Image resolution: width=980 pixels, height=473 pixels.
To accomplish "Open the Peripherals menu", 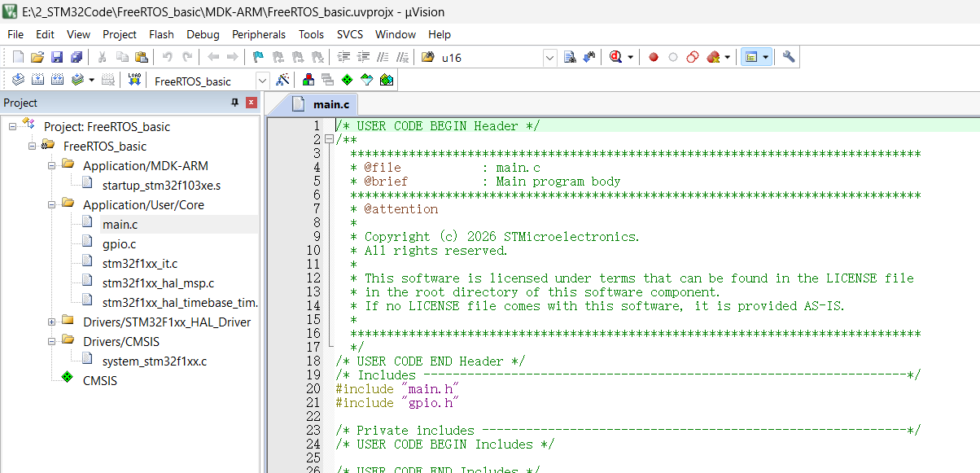I will 259,34.
